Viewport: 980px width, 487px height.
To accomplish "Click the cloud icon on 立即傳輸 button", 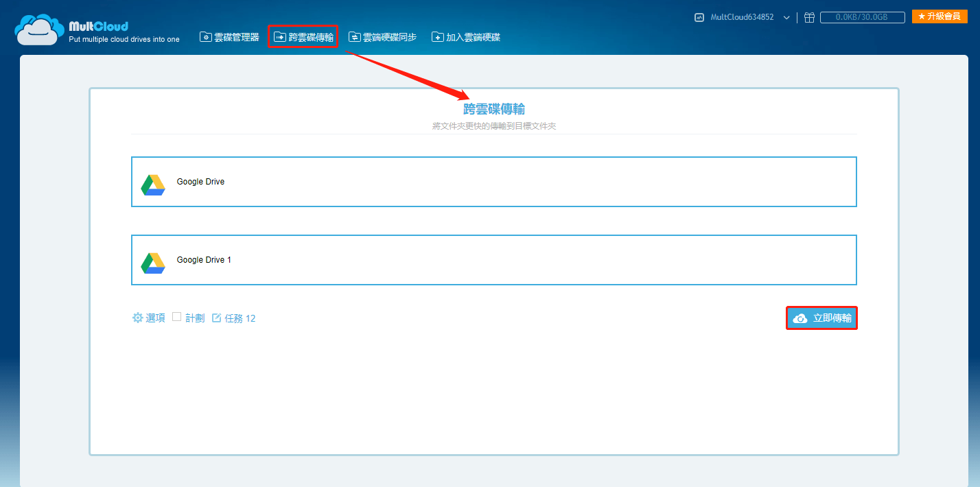I will pyautogui.click(x=800, y=318).
